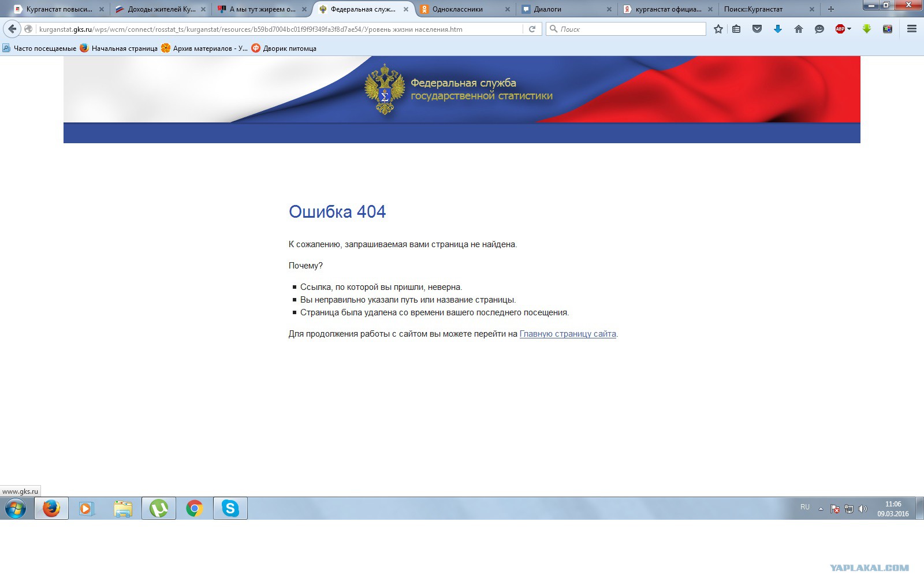
Task: Close the active Федеральная служ... tab
Action: click(406, 9)
